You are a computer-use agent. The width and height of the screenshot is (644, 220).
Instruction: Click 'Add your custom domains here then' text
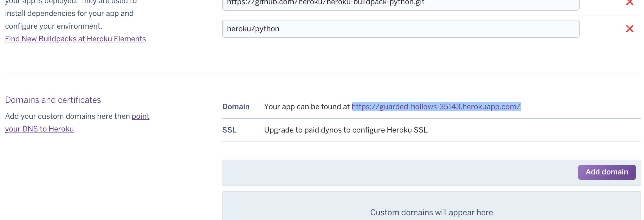(68, 116)
